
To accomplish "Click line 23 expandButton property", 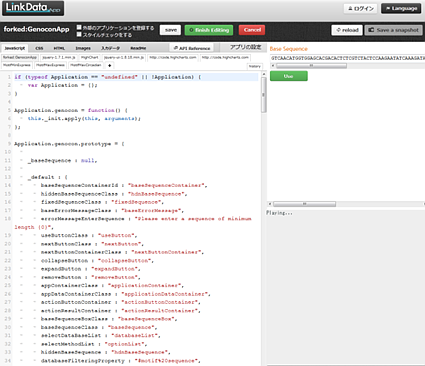I will (91, 269).
